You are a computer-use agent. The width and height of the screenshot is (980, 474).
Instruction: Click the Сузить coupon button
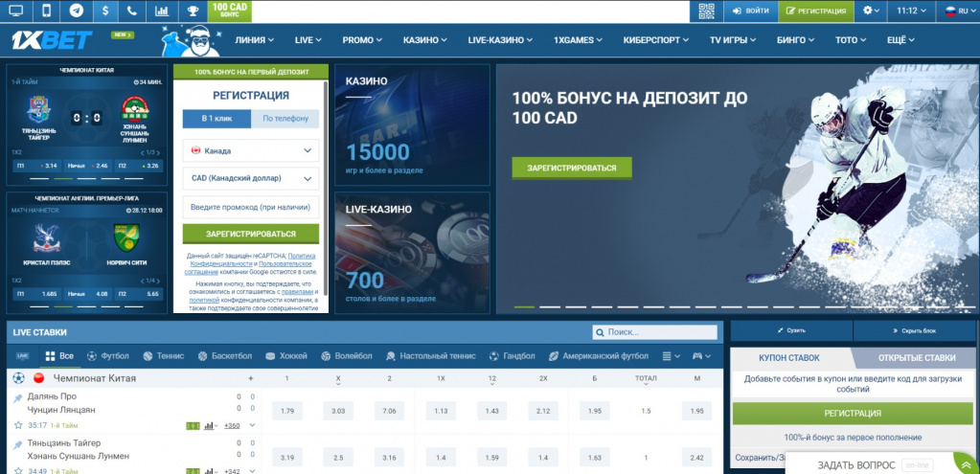coord(791,330)
